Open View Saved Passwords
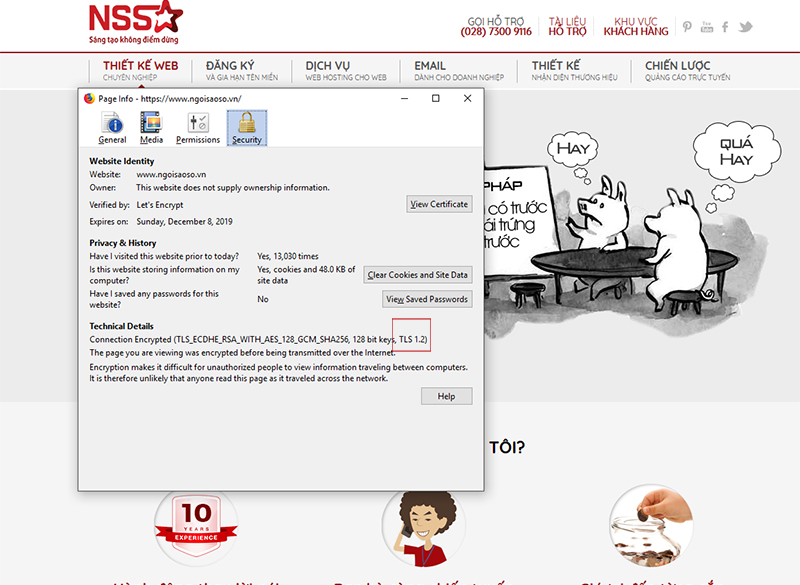 tap(427, 299)
